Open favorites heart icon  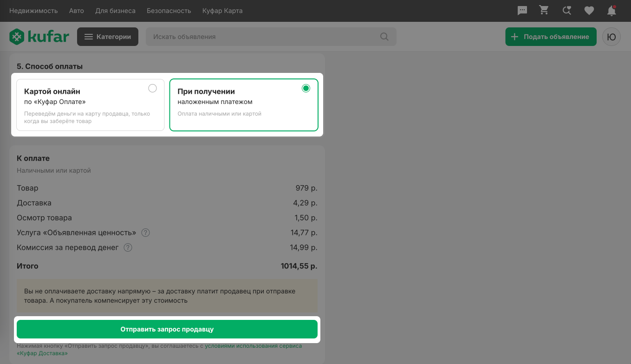point(589,11)
